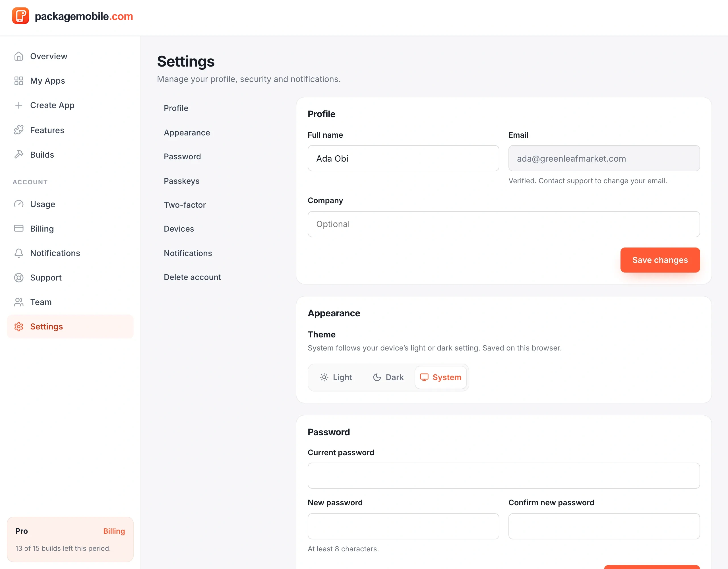The height and width of the screenshot is (569, 728).
Task: Open Billing link in Pro plan card
Action: click(x=114, y=531)
